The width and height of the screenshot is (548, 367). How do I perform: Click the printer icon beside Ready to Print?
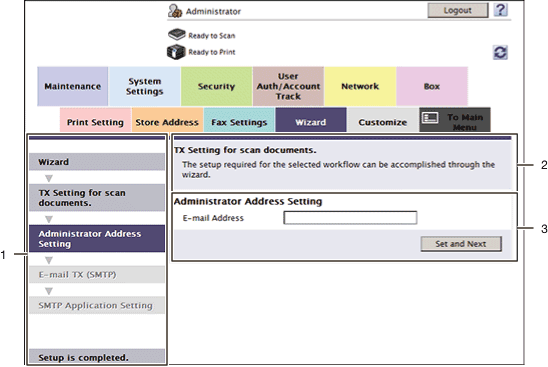tap(176, 52)
